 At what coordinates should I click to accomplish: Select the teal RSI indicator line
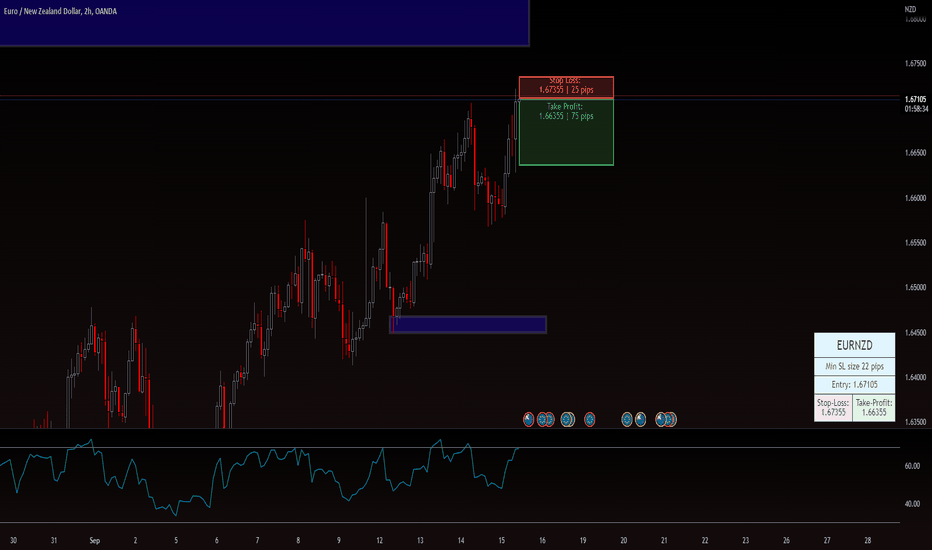[259, 477]
